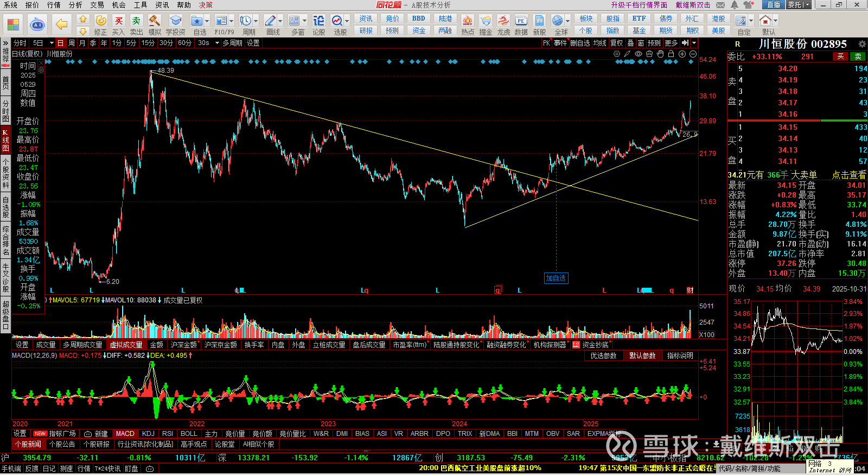
Task: Open the 分析 menu
Action: coord(75,5)
